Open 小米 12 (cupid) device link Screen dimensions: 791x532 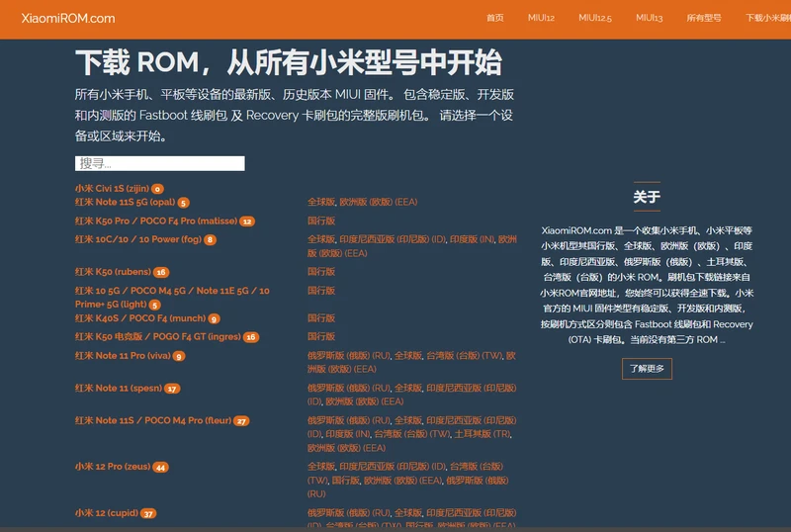tap(107, 513)
